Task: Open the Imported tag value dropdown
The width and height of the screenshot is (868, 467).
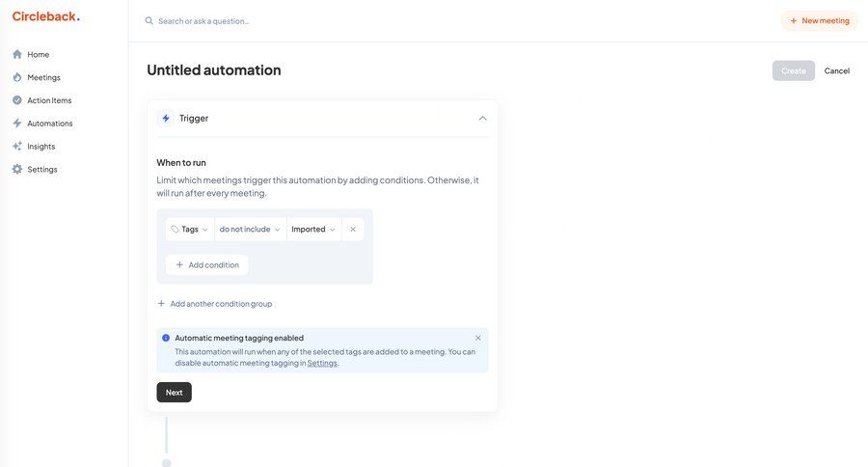Action: 313,230
